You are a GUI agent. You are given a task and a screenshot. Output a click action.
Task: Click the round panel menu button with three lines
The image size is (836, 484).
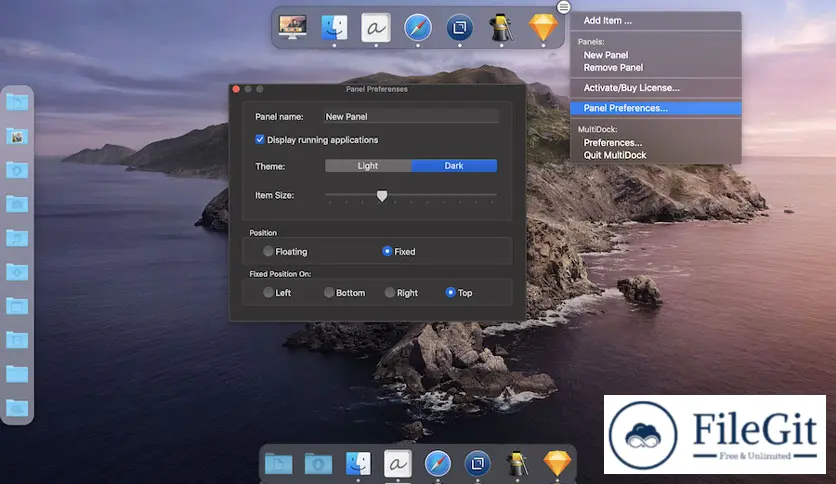tap(564, 7)
